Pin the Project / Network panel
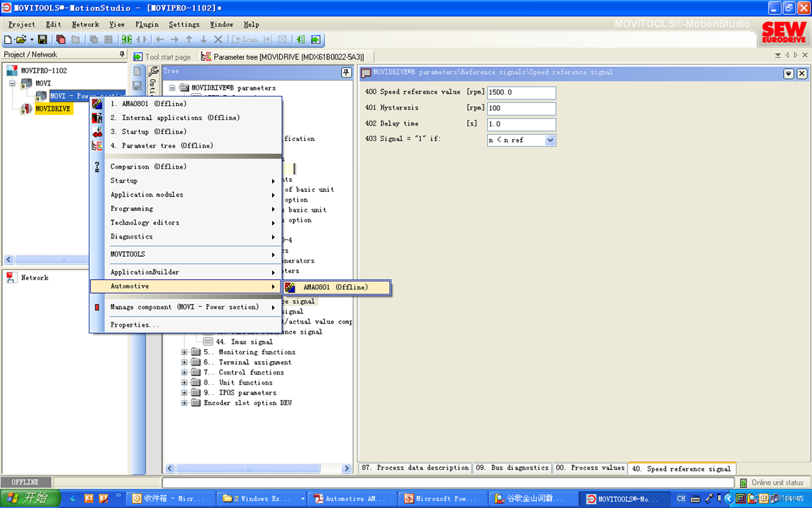 (122, 54)
